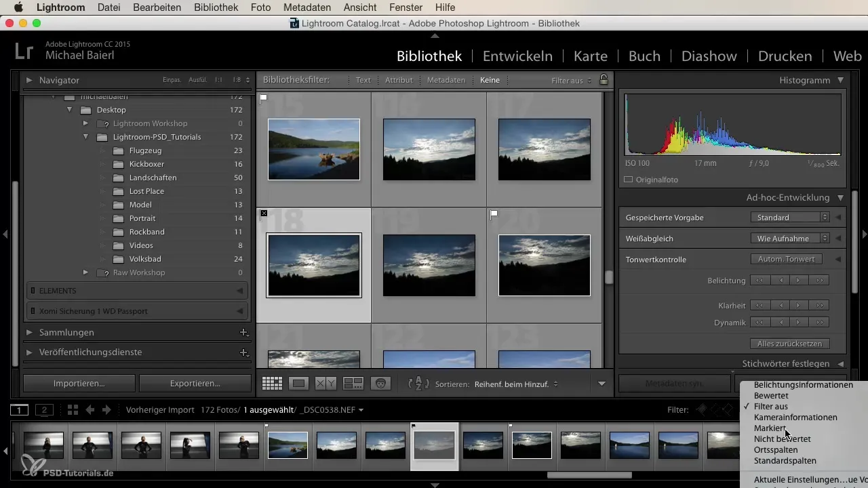Click the filmstrip grid icon
Screen dimensions: 868x488
72,410
